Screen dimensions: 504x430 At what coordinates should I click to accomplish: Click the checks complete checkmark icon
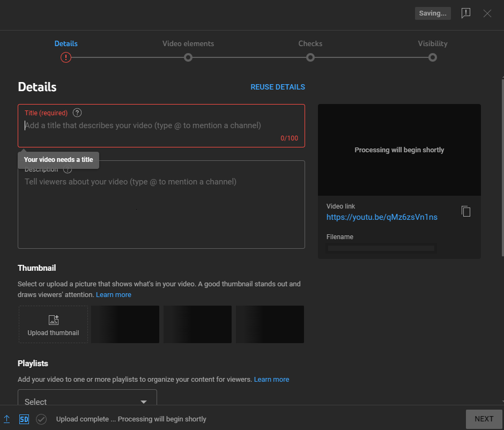[x=41, y=419]
